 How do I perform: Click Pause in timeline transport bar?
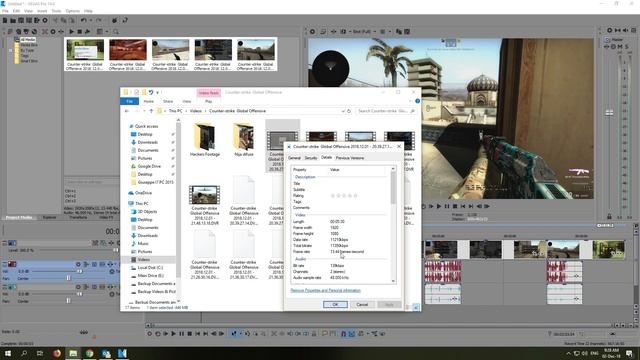(x=182, y=334)
